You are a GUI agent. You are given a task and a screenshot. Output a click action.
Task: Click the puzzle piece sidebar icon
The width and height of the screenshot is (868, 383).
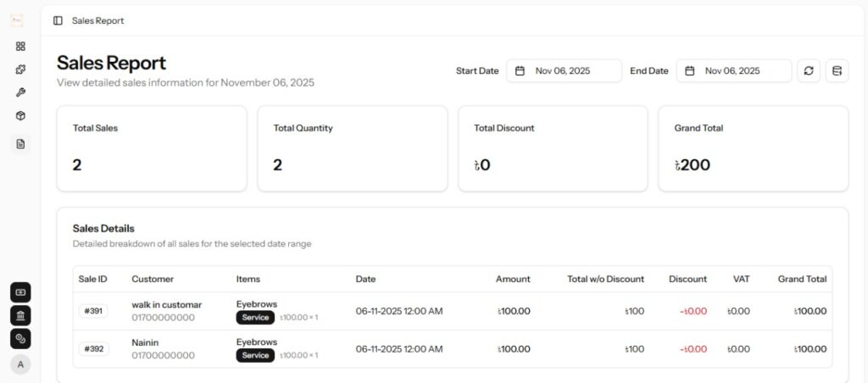pyautogui.click(x=20, y=69)
